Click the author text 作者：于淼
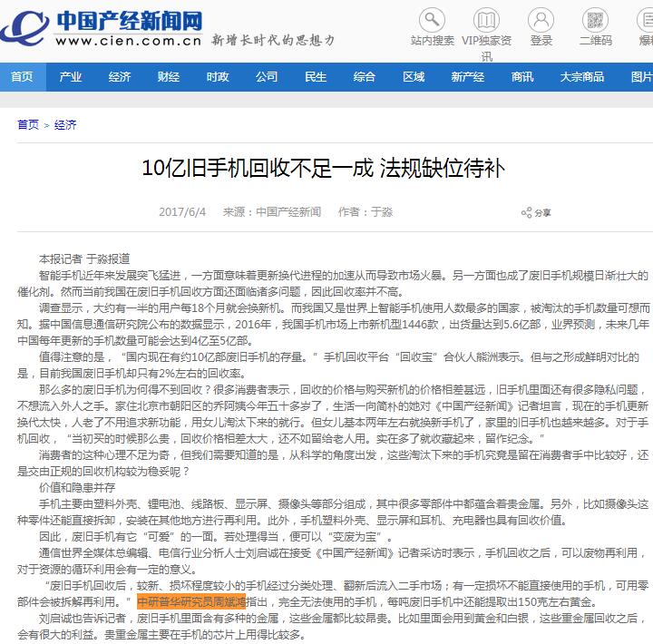653x644 pixels. tap(365, 212)
